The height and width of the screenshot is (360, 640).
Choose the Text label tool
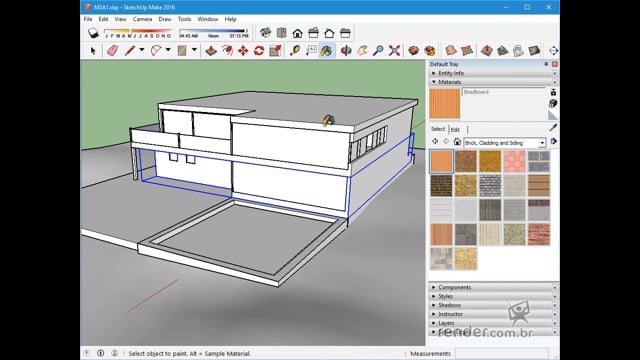point(311,51)
